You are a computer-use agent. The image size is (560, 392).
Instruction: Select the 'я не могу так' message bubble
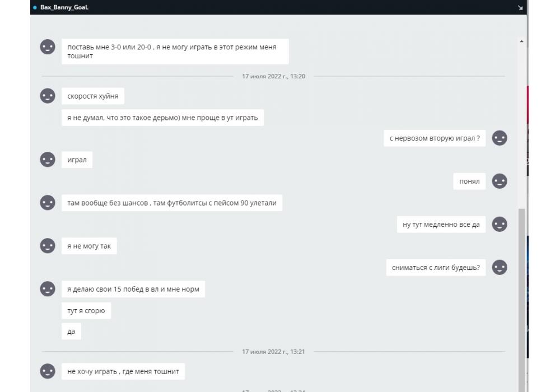(x=89, y=246)
